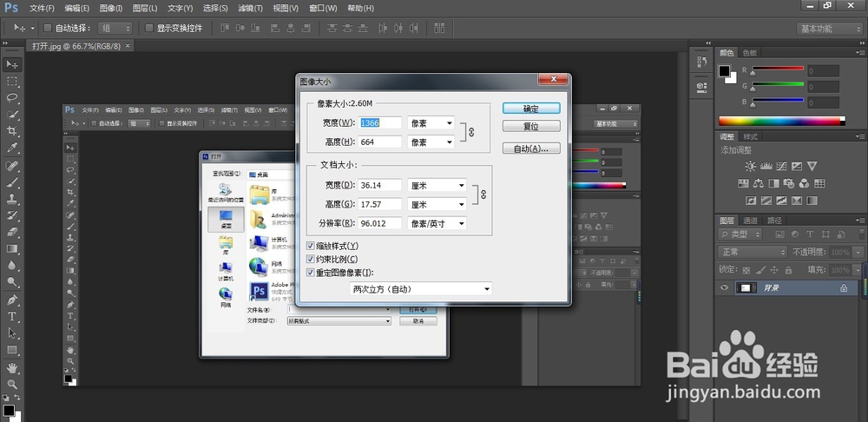Select the Clone Stamp tool
The height and width of the screenshot is (422, 868).
click(x=11, y=199)
